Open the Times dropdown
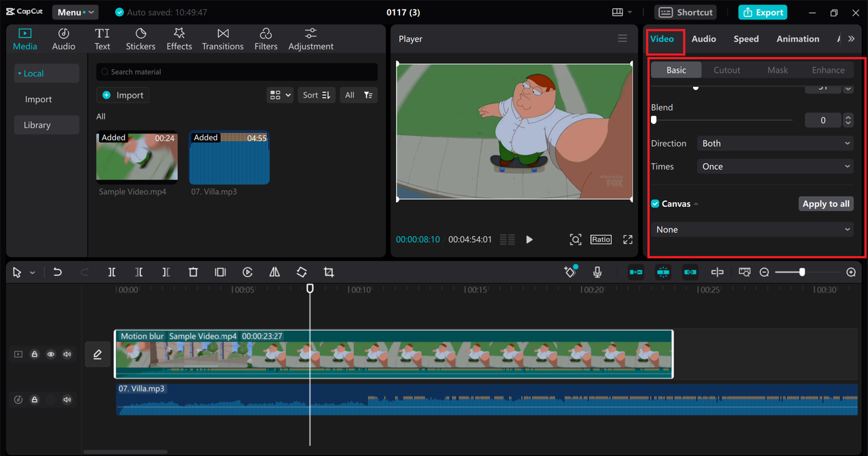 pyautogui.click(x=775, y=166)
